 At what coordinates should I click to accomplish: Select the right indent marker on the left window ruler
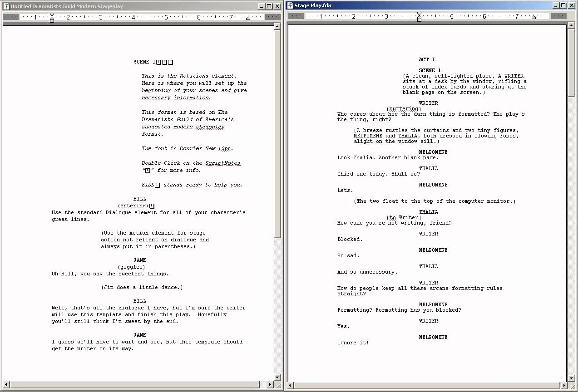point(248,18)
